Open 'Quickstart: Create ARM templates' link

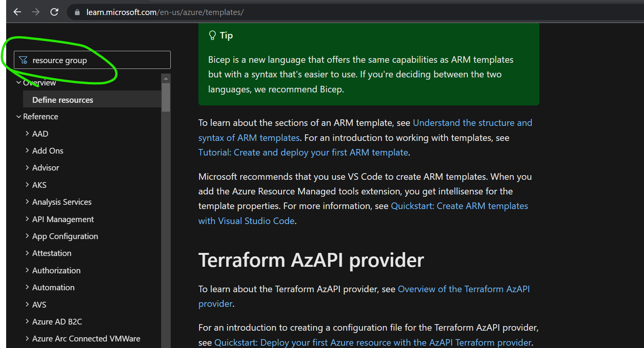pyautogui.click(x=363, y=213)
